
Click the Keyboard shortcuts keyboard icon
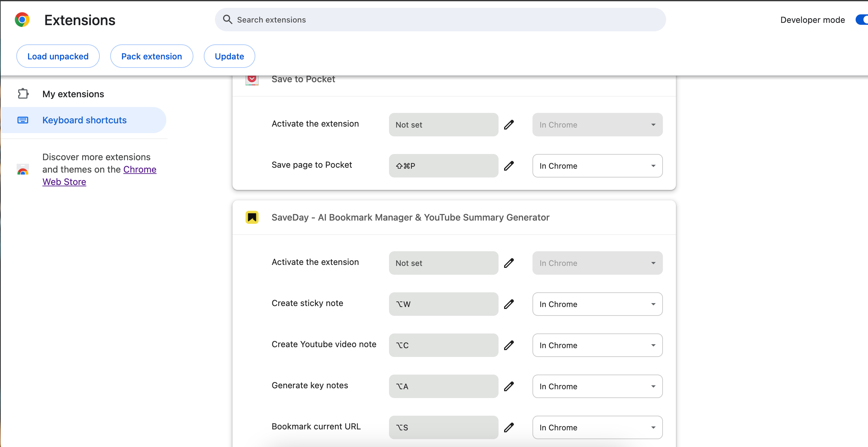(23, 120)
